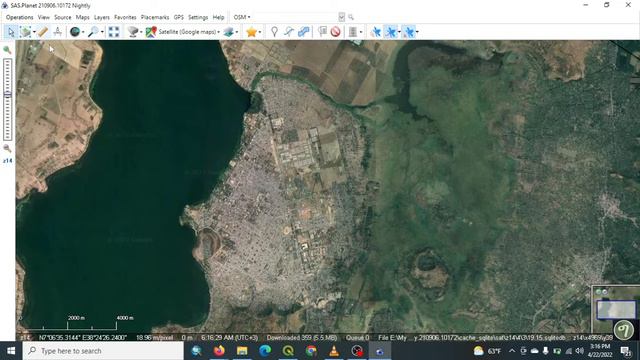Open QGIS from the taskbar

pos(288,351)
